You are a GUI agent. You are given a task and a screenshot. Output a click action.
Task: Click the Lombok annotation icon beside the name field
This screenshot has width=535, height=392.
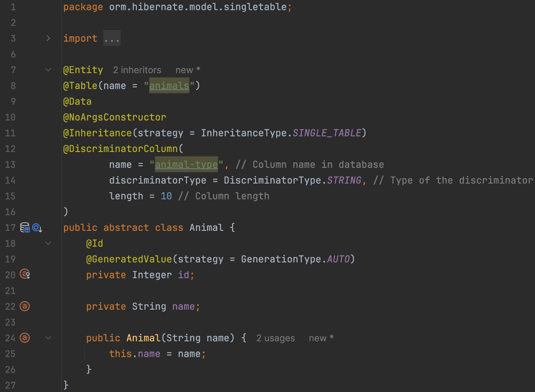[x=25, y=306]
